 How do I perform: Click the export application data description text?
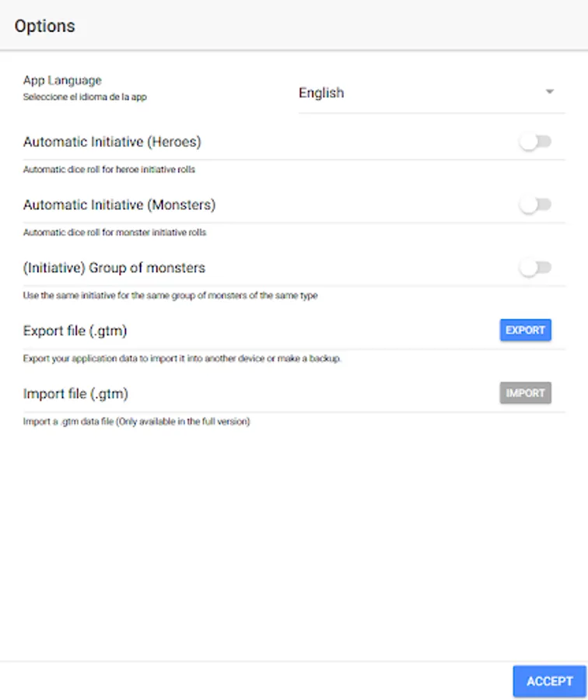(x=183, y=359)
